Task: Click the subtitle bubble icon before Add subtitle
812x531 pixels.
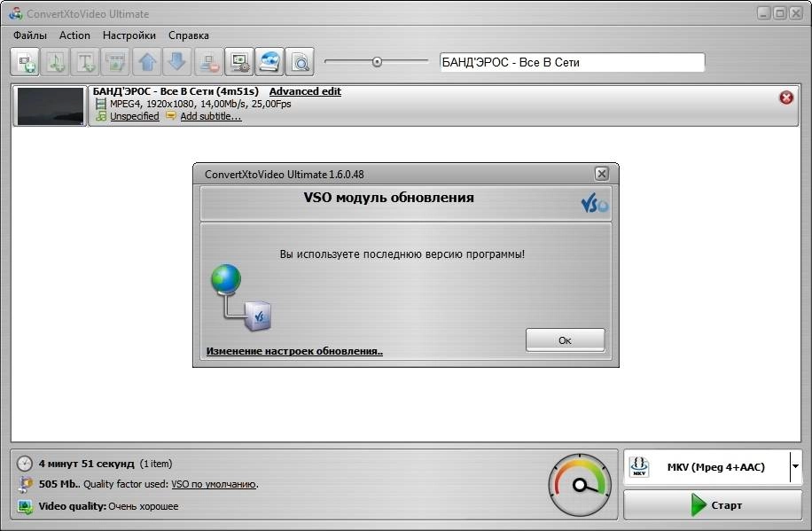Action: (x=171, y=116)
